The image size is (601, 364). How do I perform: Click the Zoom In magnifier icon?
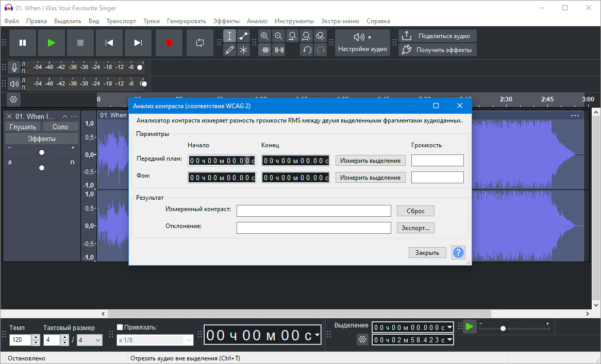(x=265, y=36)
